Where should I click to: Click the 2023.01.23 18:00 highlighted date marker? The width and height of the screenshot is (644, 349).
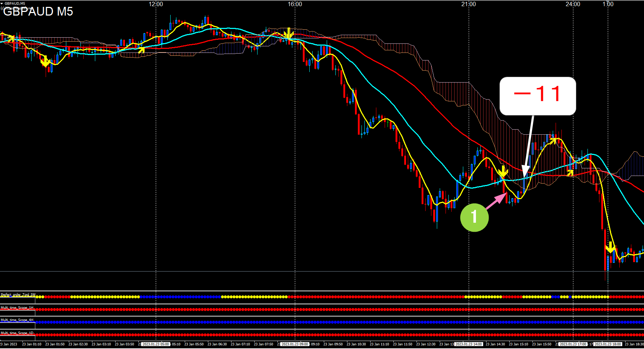[608, 344]
